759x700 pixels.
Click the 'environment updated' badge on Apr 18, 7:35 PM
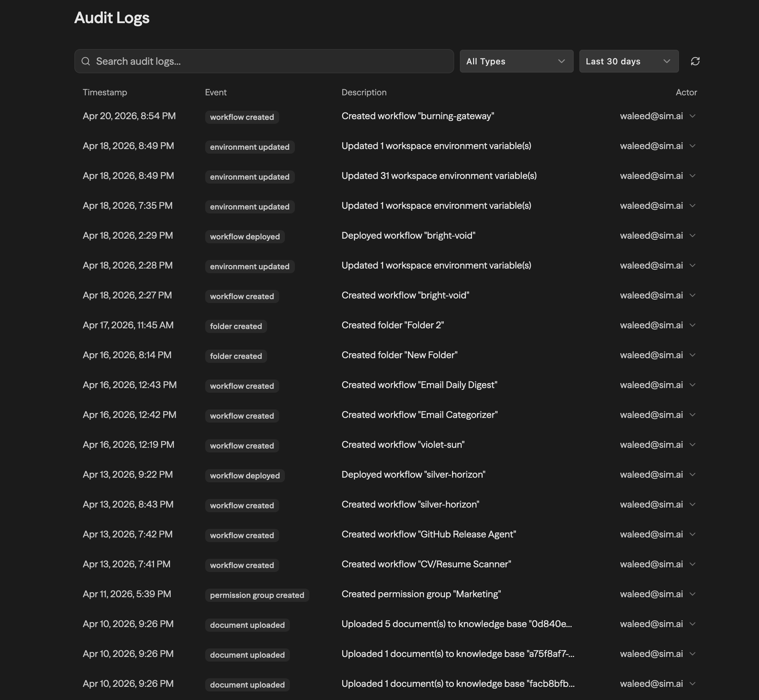[250, 206]
